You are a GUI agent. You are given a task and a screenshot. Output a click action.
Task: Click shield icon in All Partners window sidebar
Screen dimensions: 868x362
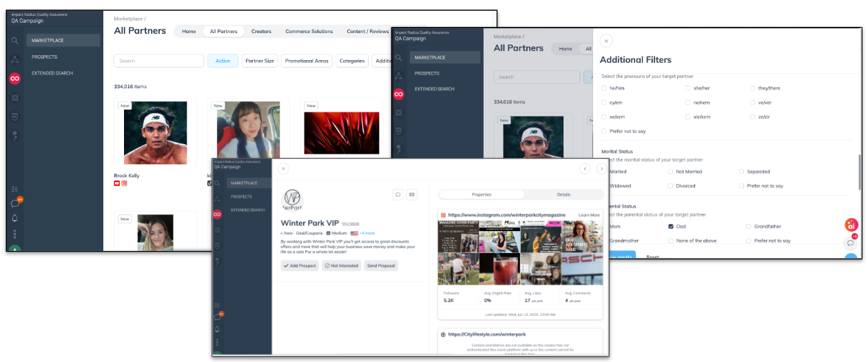(x=14, y=117)
